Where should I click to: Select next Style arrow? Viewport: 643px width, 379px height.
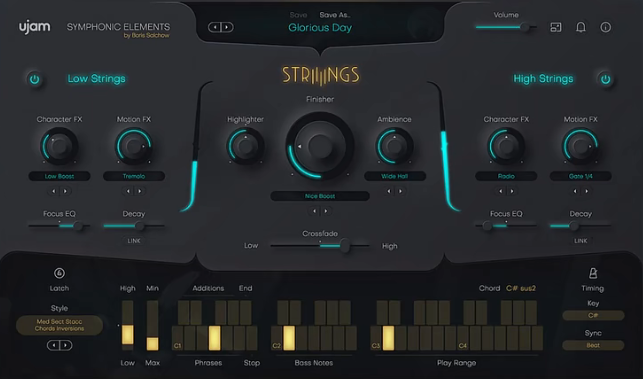(x=66, y=345)
